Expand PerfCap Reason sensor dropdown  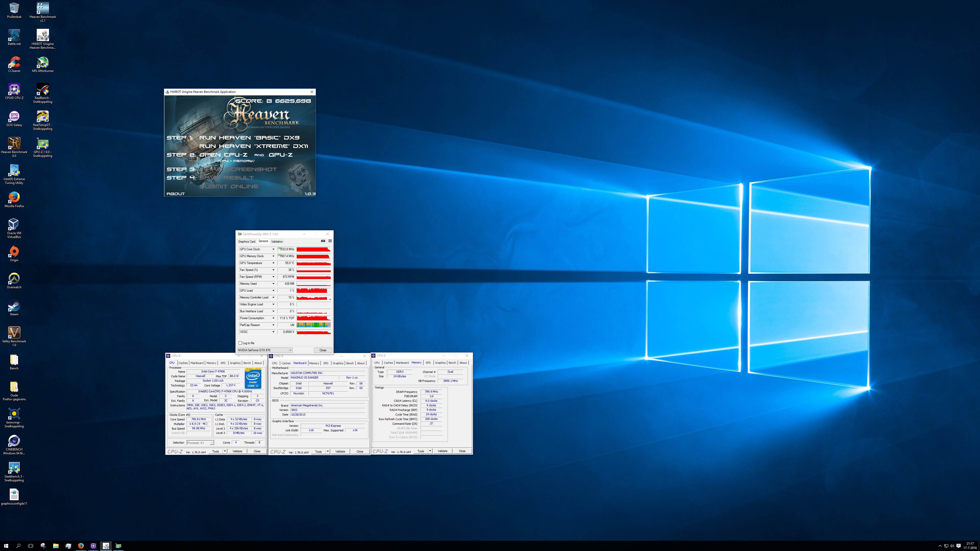[x=273, y=325]
